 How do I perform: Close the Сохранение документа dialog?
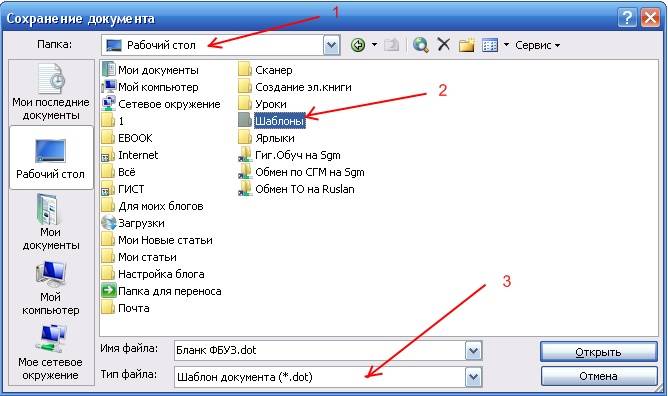(x=651, y=18)
